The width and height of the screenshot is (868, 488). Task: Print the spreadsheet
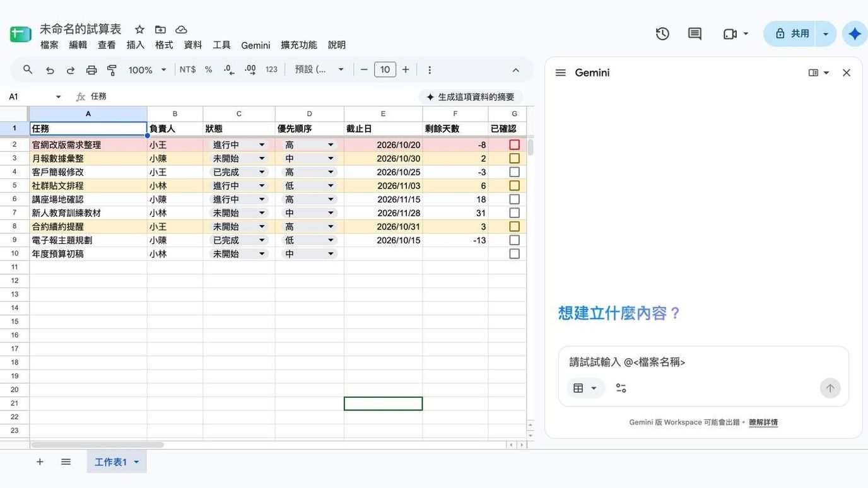pos(91,70)
